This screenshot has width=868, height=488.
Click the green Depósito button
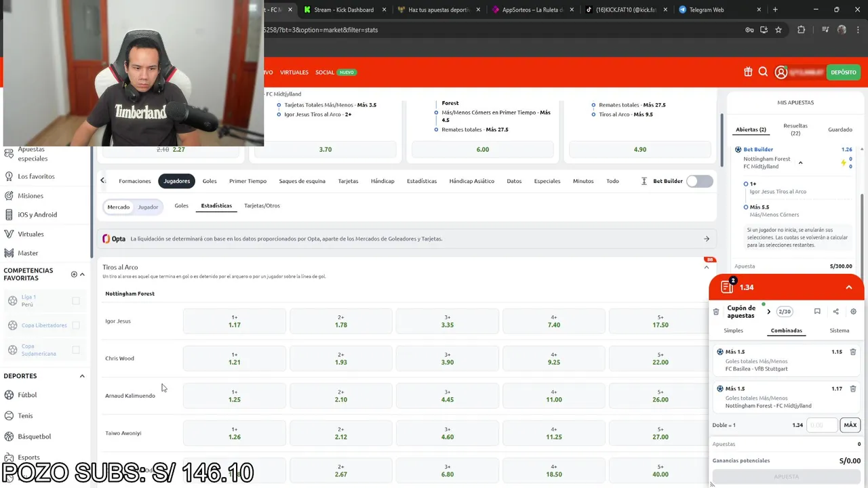tap(844, 73)
